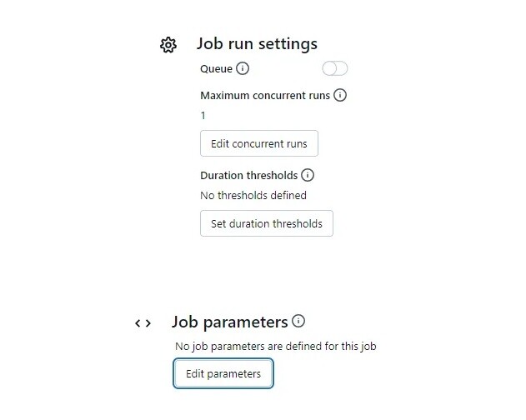The width and height of the screenshot is (526, 420).
Task: Click the gear icon beside Job run settings
Action: pyautogui.click(x=168, y=44)
